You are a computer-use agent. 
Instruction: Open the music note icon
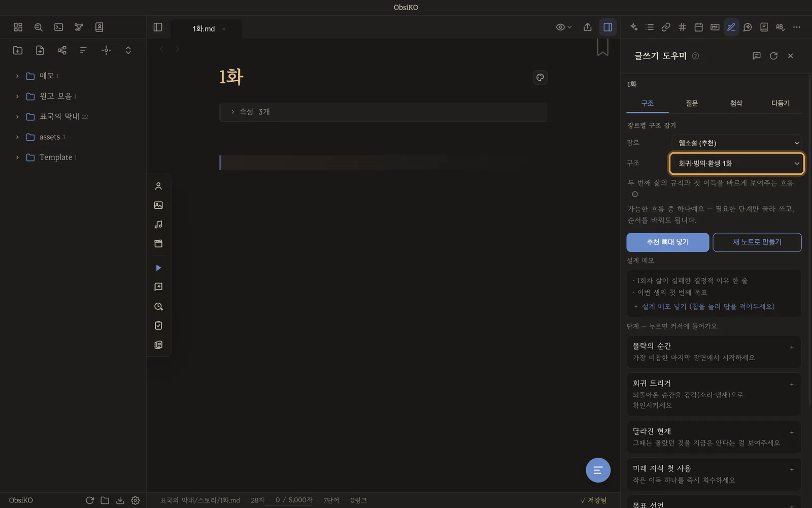tap(158, 225)
